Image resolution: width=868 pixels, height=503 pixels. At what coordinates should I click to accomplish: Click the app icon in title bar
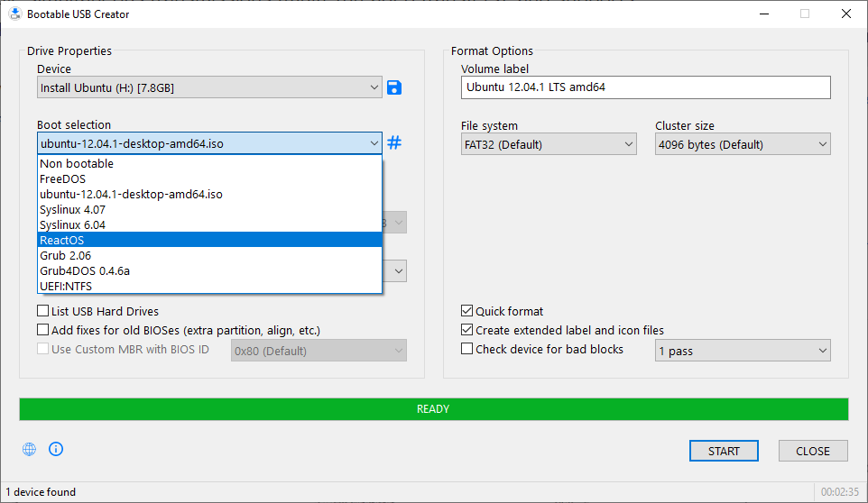(14, 14)
